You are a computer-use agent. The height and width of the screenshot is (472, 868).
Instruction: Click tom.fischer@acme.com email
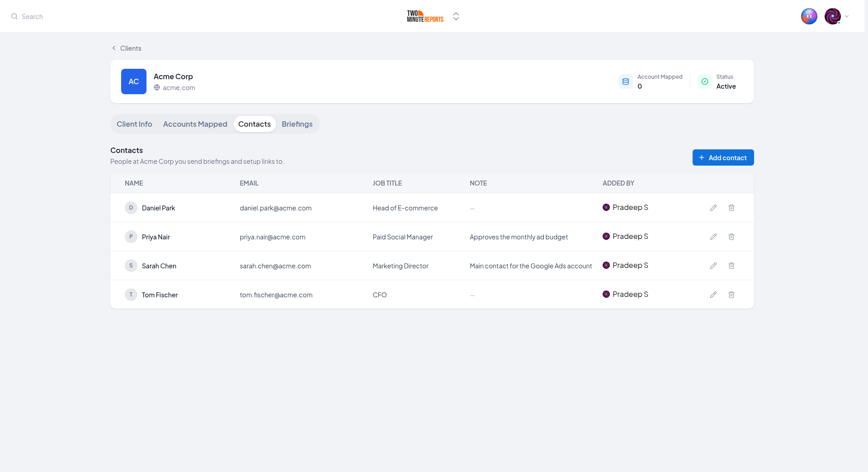coord(276,295)
